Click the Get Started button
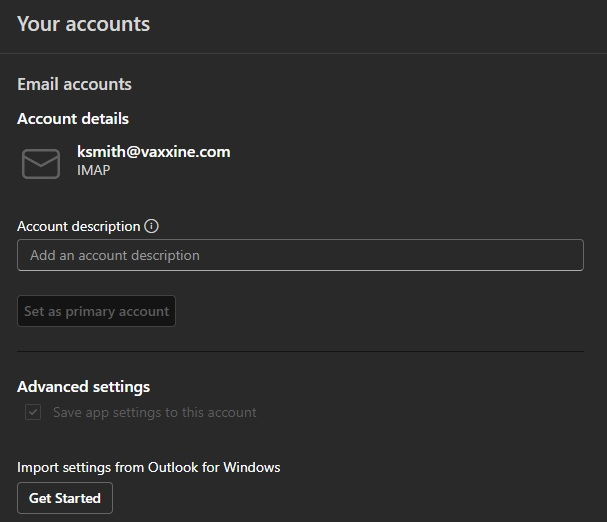The height and width of the screenshot is (522, 607). coord(65,498)
